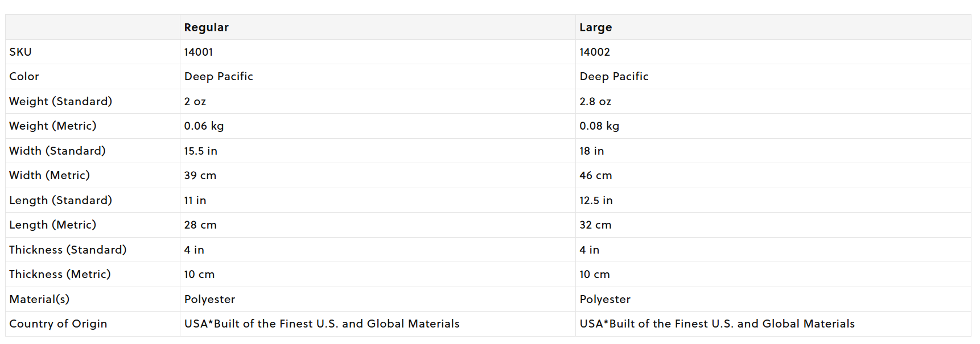Select the Color row label
The width and height of the screenshot is (980, 344).
(x=24, y=76)
